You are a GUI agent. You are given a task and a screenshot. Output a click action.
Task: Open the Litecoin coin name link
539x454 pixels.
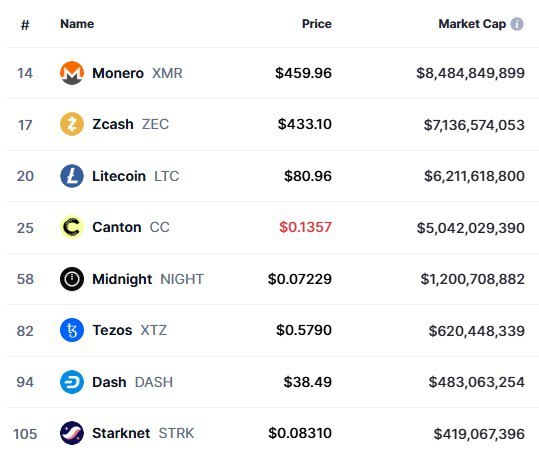(x=119, y=176)
